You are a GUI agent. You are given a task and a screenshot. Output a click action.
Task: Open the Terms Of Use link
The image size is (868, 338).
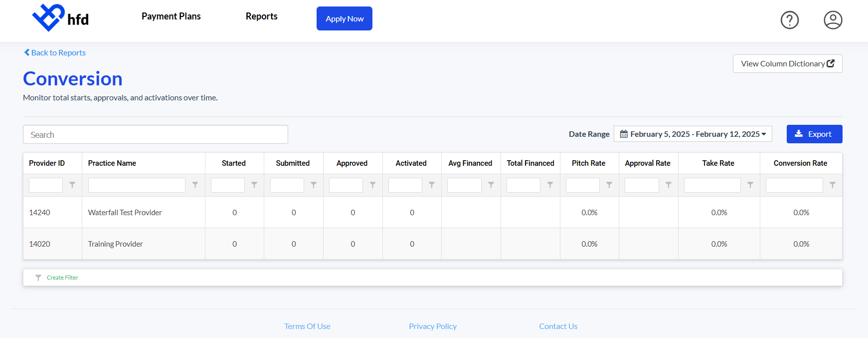[x=307, y=326]
